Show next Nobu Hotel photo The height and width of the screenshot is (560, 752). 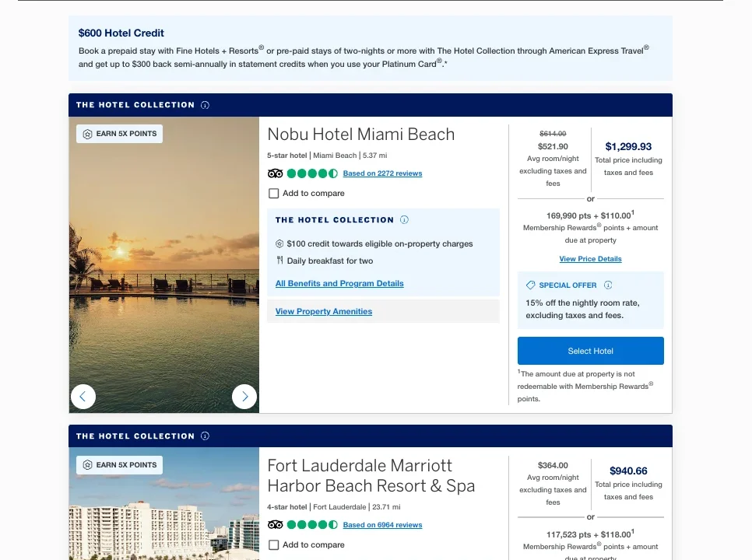point(244,397)
